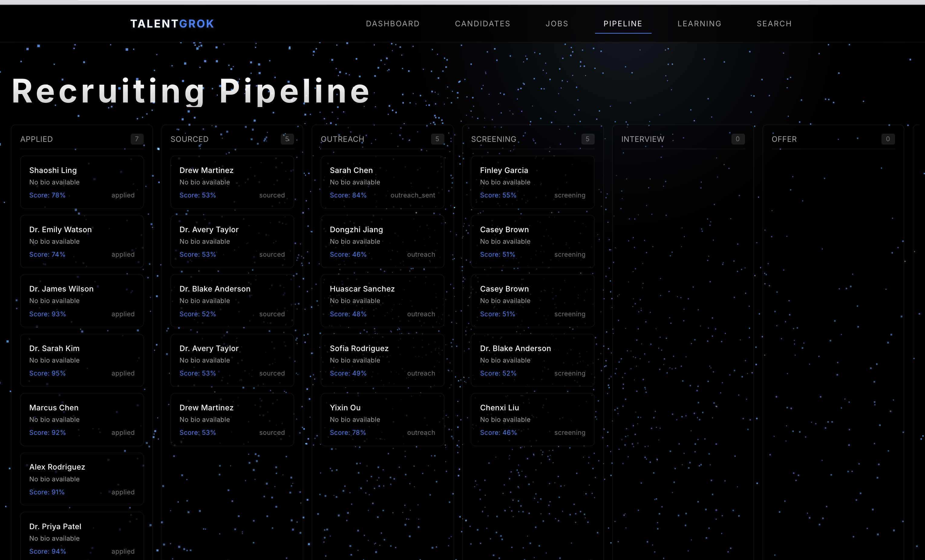Select the Chenxi Liu candidate card

pos(532,419)
